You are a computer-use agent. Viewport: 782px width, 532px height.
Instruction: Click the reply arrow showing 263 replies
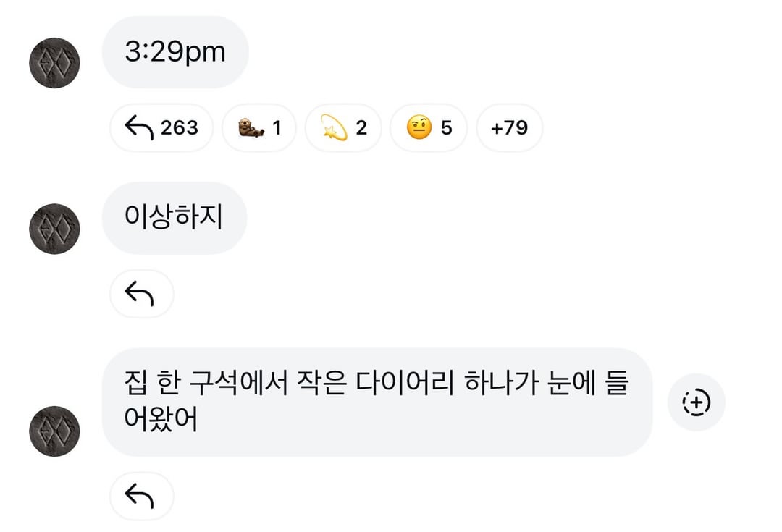click(161, 128)
